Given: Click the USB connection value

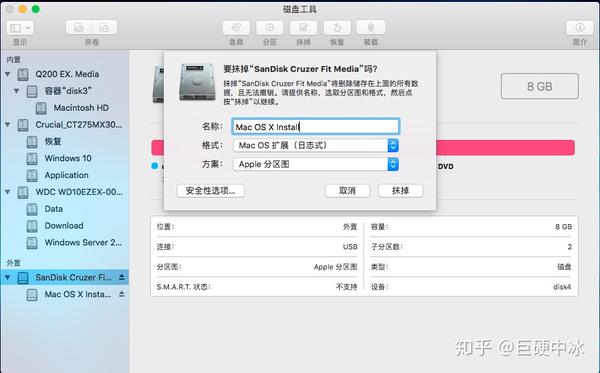Looking at the screenshot, I should [350, 247].
